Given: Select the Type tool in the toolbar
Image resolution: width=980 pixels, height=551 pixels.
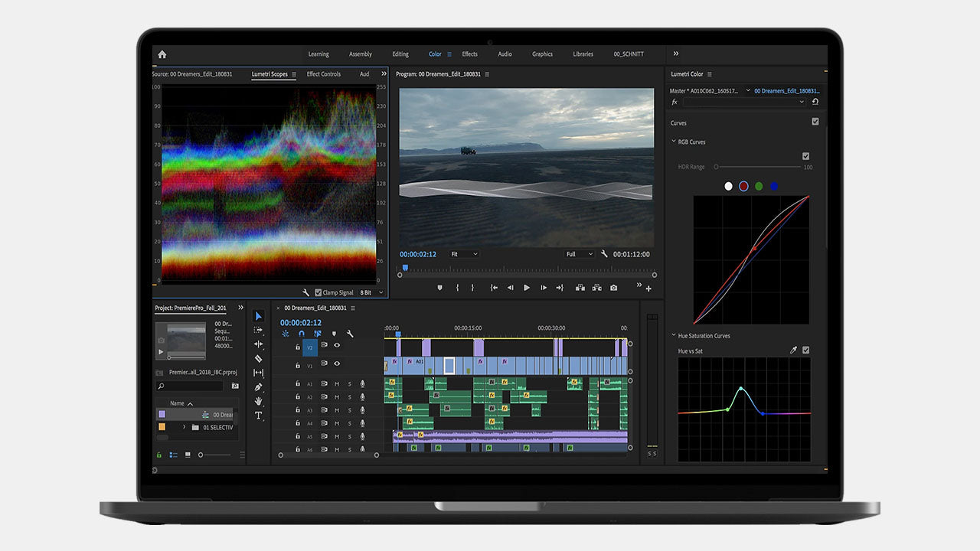Looking at the screenshot, I should coord(259,416).
